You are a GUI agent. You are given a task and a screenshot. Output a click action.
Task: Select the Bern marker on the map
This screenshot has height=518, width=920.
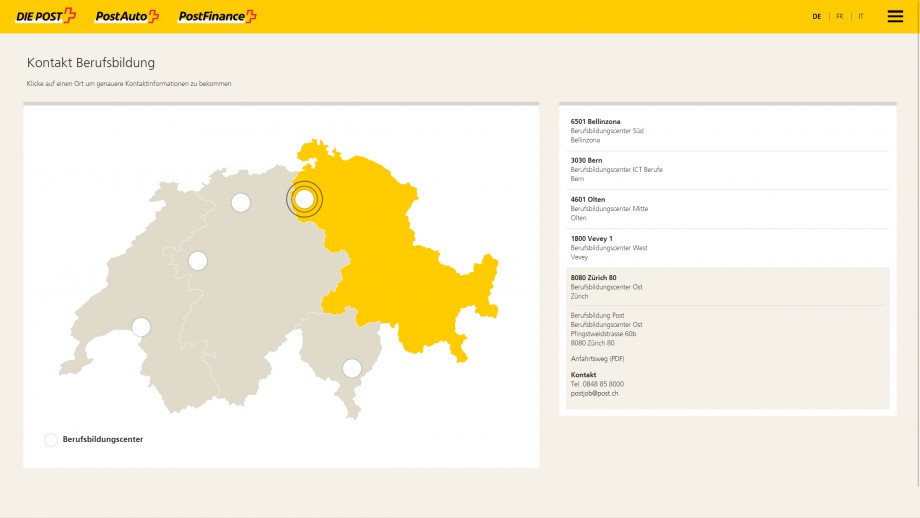(198, 261)
